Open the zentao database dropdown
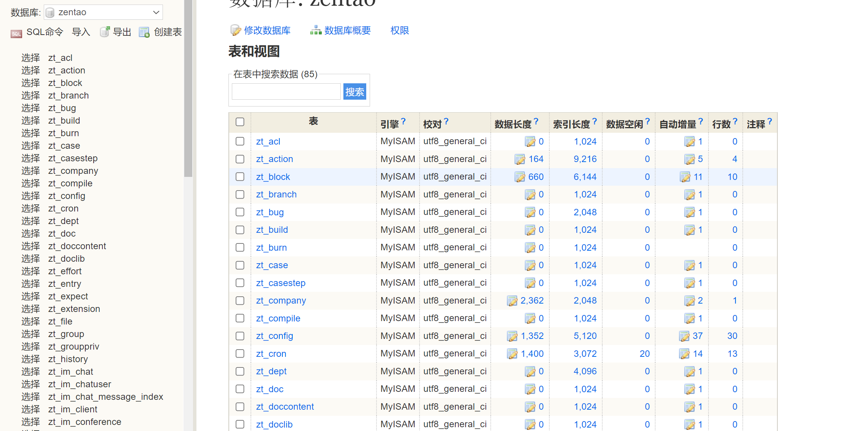The width and height of the screenshot is (868, 431). point(104,12)
